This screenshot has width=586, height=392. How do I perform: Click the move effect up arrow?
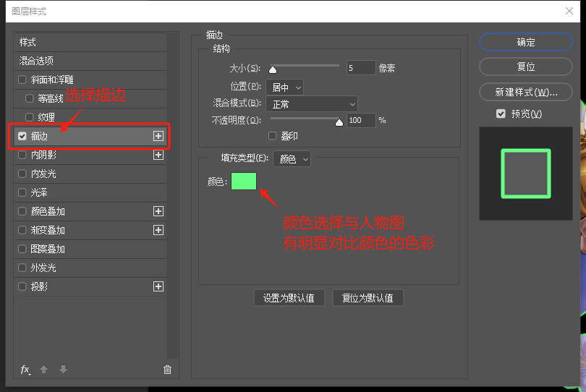(x=43, y=370)
